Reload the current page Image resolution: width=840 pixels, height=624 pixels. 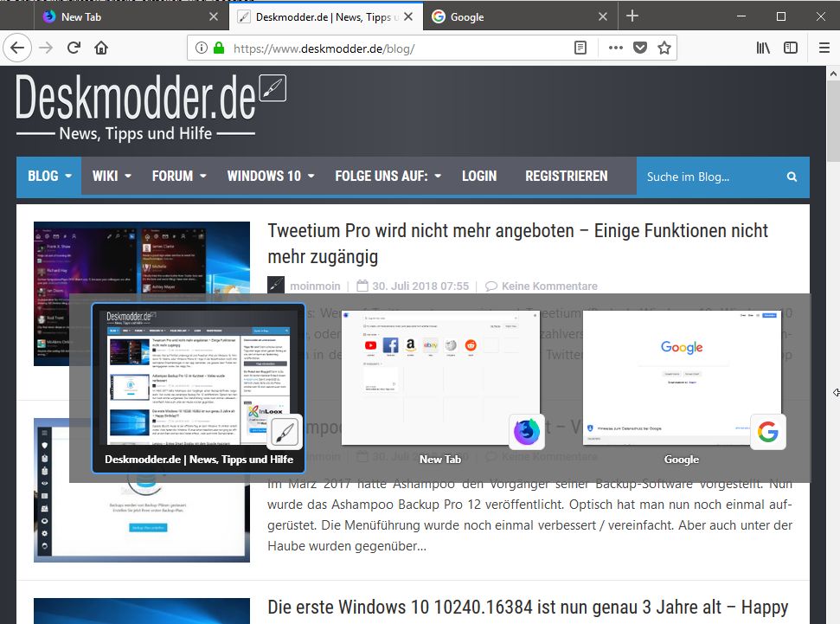74,48
